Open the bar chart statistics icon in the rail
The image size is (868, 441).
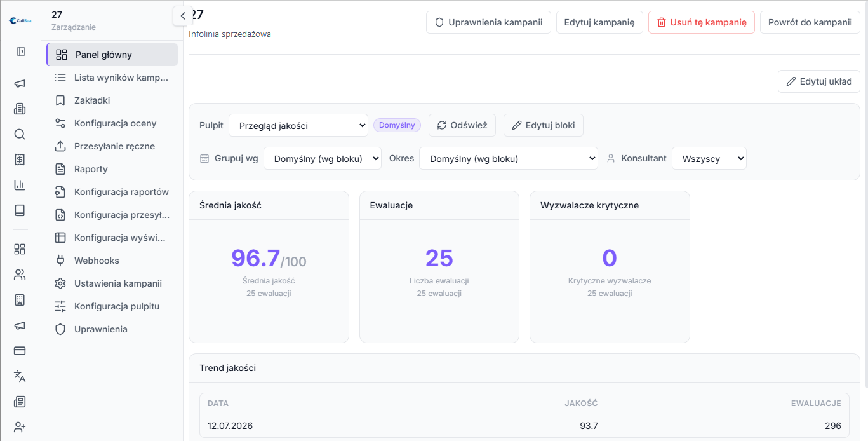coord(20,185)
